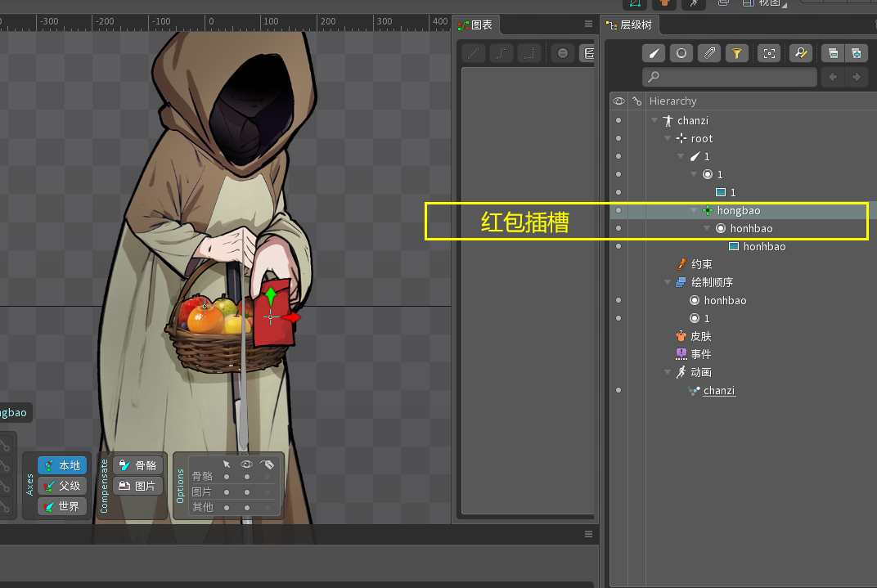The height and width of the screenshot is (588, 877).
Task: Click the attachments paperclip filter icon
Action: 708,53
